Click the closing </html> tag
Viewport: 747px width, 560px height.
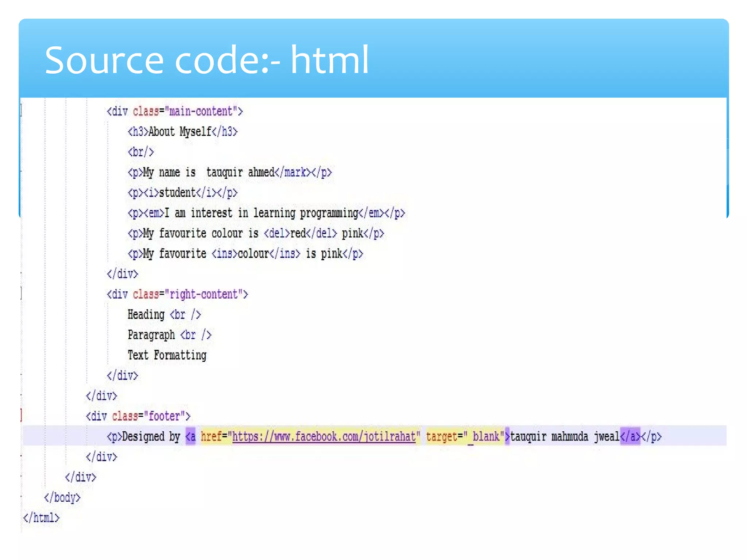(x=41, y=518)
